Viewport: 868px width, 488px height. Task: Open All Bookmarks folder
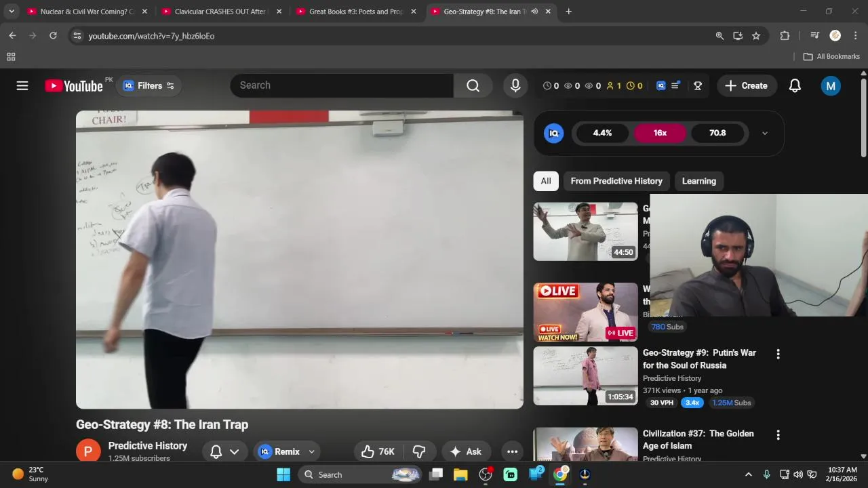(x=831, y=56)
